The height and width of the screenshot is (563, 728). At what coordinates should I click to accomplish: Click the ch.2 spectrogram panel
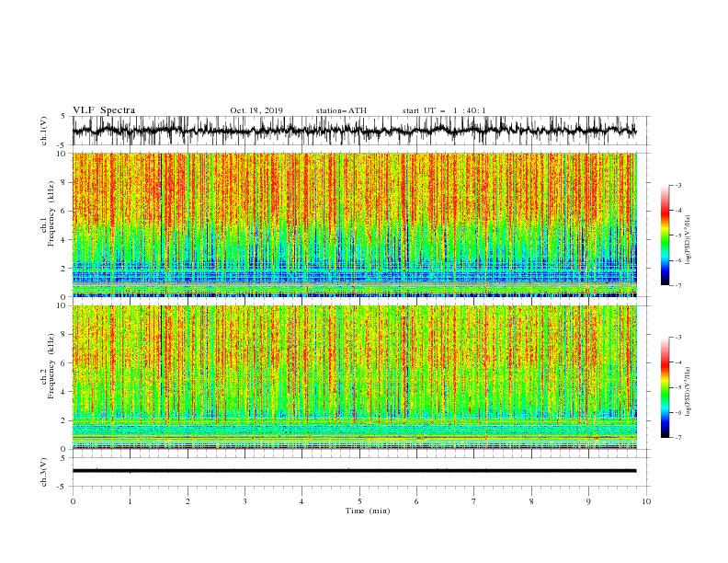coord(354,377)
